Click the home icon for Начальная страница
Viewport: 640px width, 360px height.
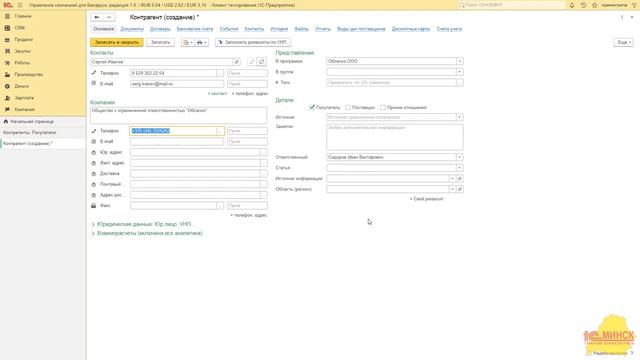(6, 121)
